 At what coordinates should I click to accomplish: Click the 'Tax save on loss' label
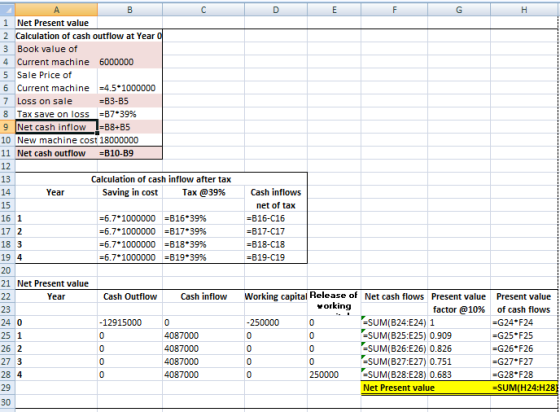click(56, 114)
